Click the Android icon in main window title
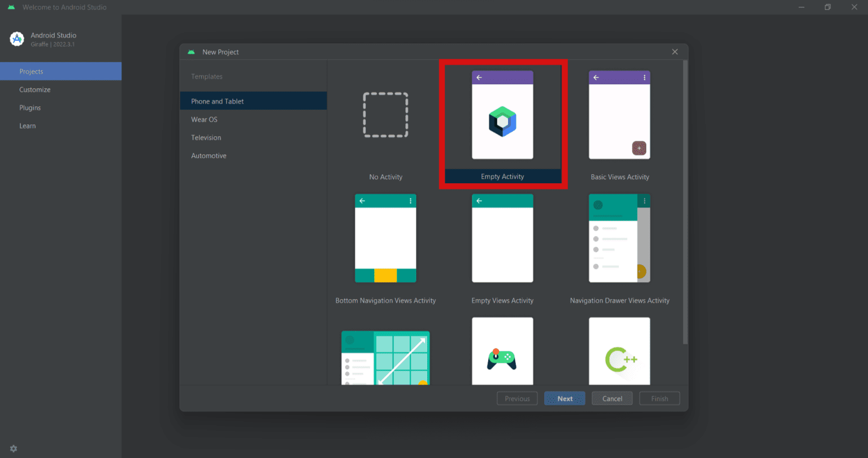Image resolution: width=868 pixels, height=458 pixels. pyautogui.click(x=11, y=7)
